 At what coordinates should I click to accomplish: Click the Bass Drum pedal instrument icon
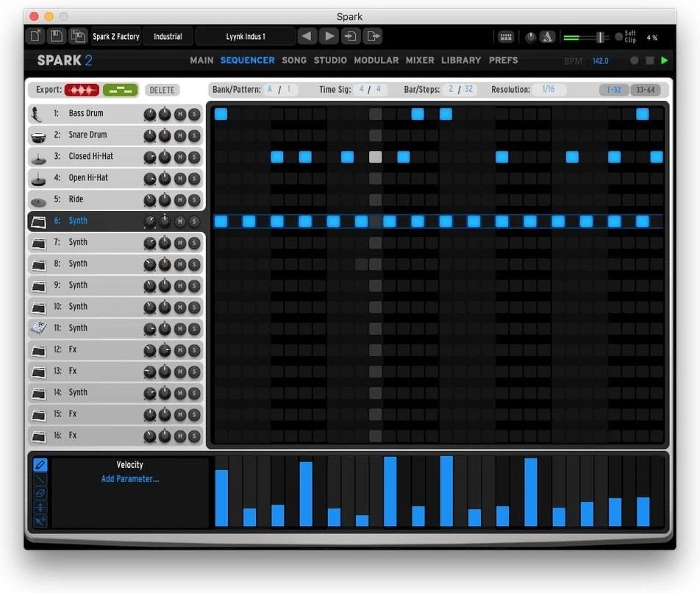[37, 114]
